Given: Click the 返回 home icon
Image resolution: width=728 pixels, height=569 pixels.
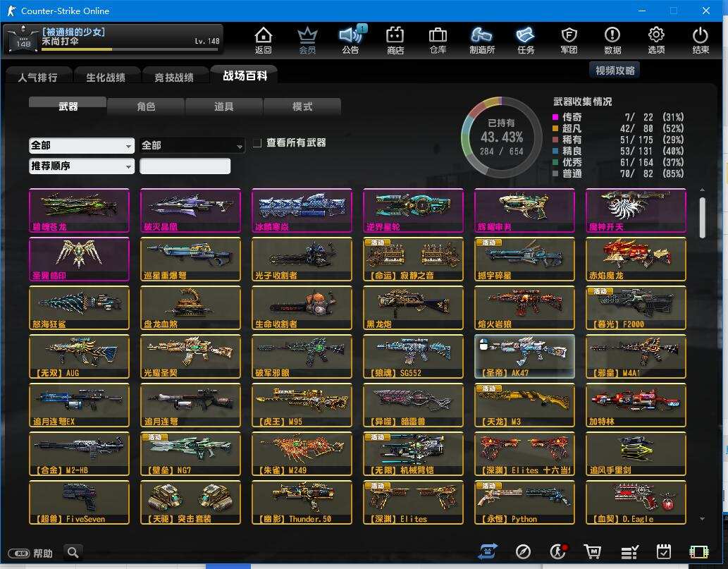Looking at the screenshot, I should pos(264,40).
